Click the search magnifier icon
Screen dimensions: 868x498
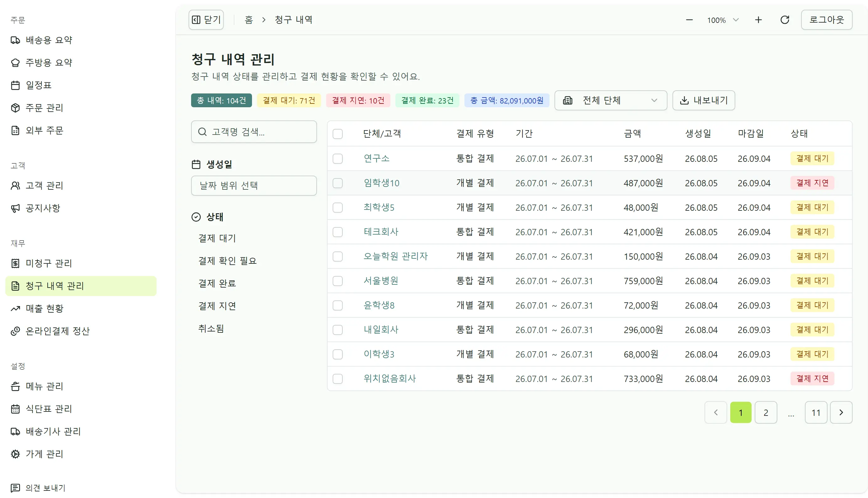pyautogui.click(x=202, y=132)
